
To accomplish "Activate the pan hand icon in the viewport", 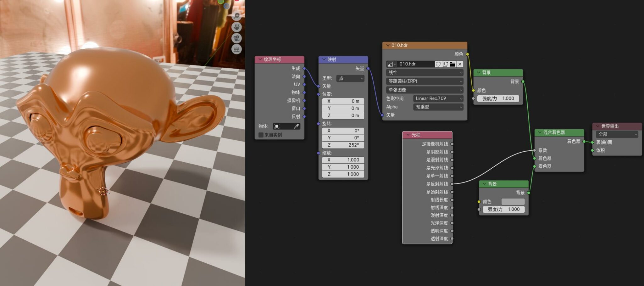I will (x=236, y=27).
